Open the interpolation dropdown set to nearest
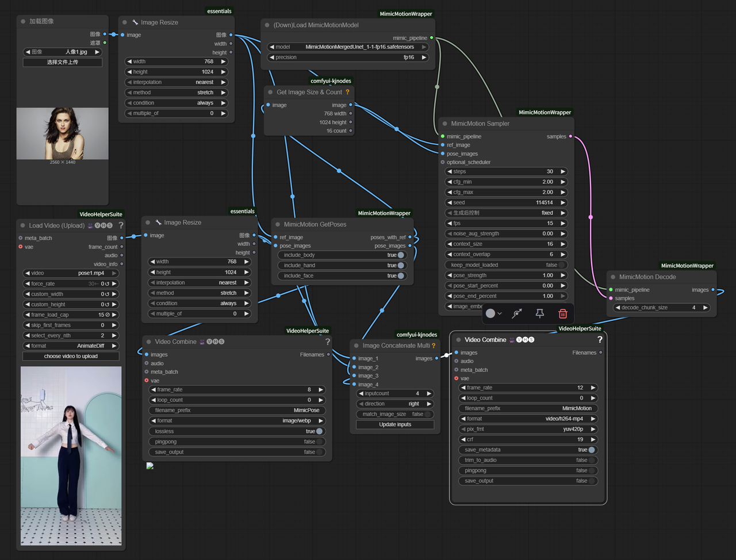This screenshot has height=560, width=736. (176, 82)
